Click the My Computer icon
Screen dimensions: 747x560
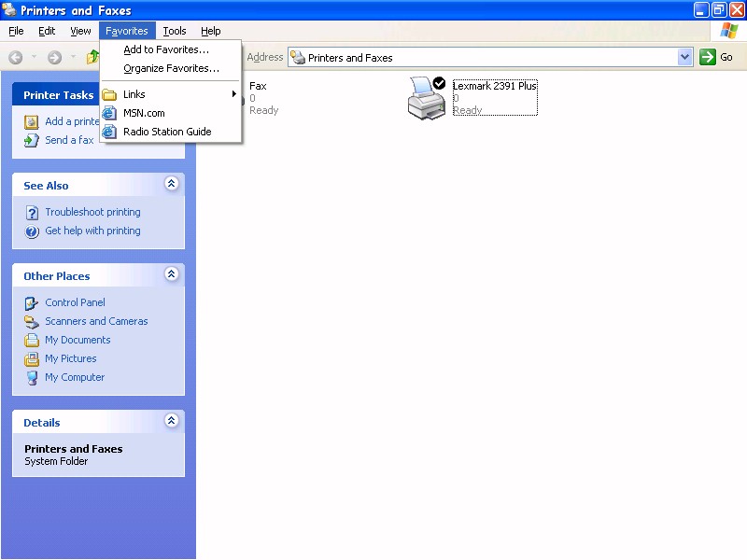coord(32,378)
